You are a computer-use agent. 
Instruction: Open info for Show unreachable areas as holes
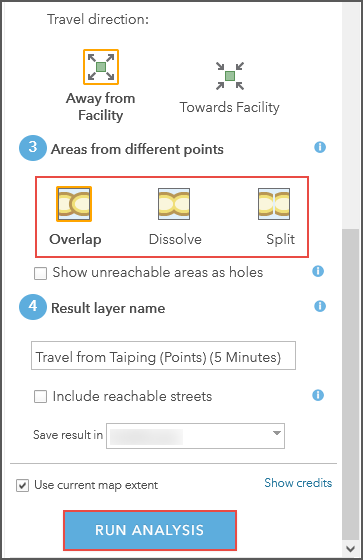click(x=318, y=271)
